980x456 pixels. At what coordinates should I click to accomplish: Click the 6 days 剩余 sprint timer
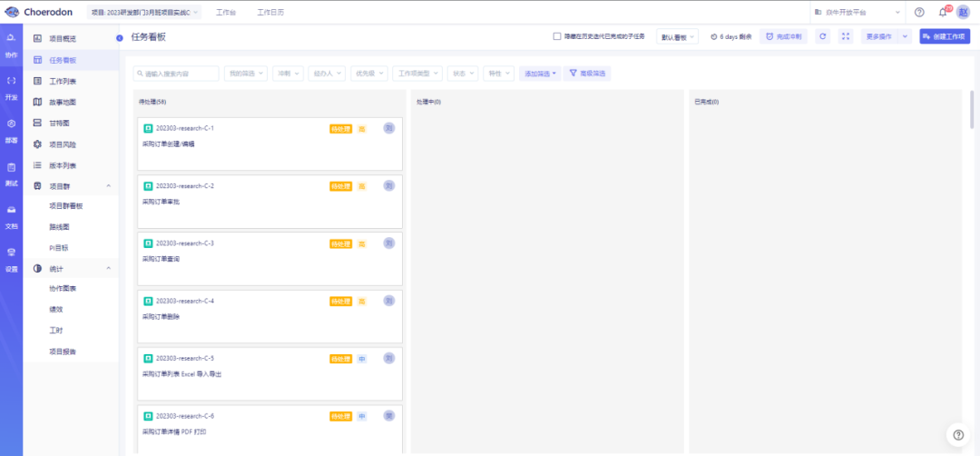[x=730, y=37]
